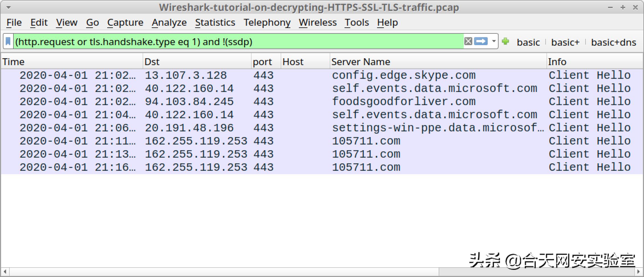
Task: Open the Telephony menu
Action: pyautogui.click(x=267, y=23)
